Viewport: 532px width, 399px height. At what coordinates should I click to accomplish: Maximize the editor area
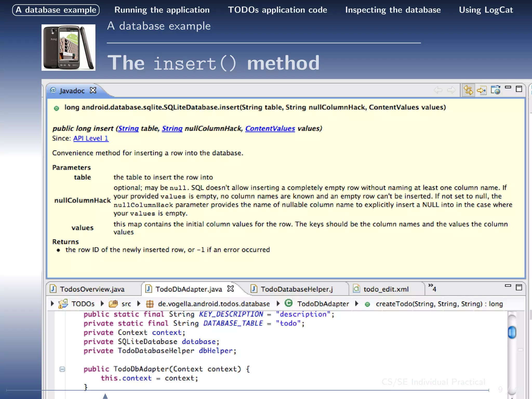pyautogui.click(x=519, y=287)
